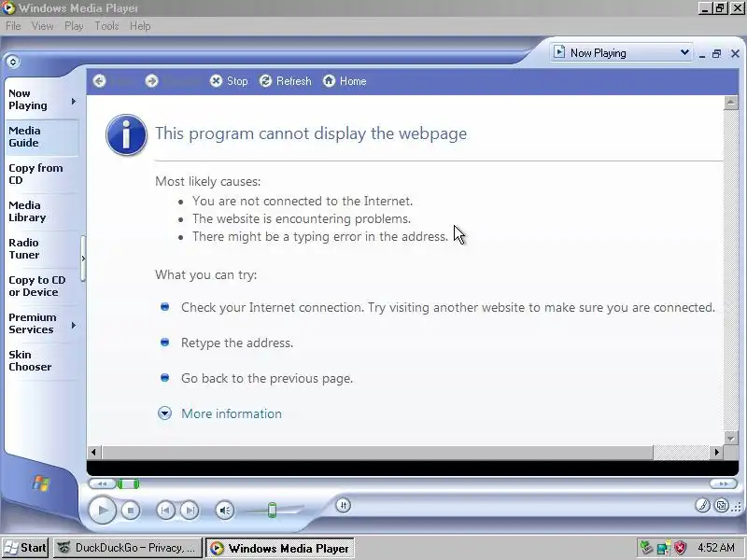Screen dimensions: 747x560
Task: Open the Windows Start menu
Action: (x=25, y=548)
